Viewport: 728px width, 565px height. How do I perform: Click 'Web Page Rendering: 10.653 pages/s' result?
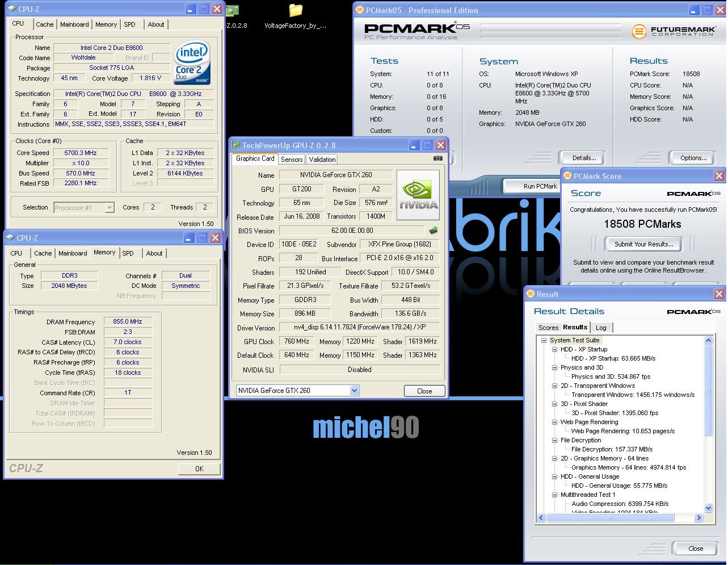(622, 431)
